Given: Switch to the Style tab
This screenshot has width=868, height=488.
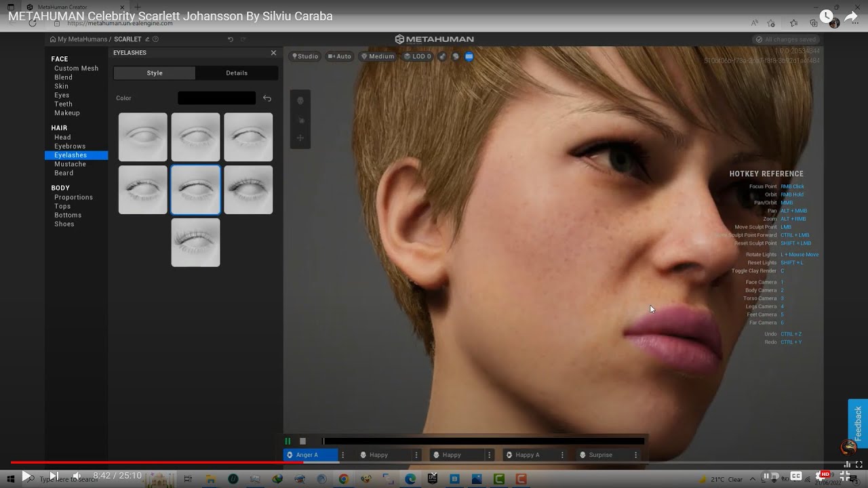Looking at the screenshot, I should 155,73.
